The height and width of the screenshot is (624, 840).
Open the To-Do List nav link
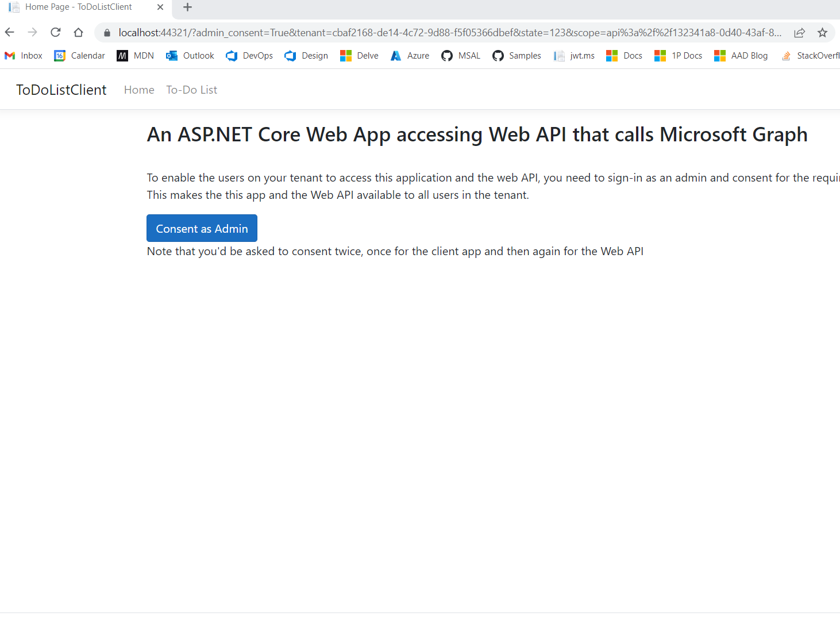coord(192,90)
